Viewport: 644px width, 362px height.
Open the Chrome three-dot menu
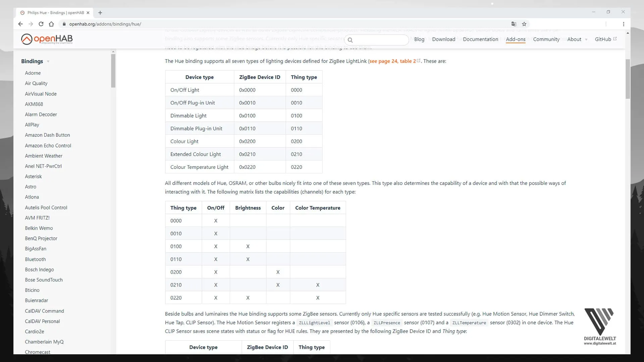(624, 24)
